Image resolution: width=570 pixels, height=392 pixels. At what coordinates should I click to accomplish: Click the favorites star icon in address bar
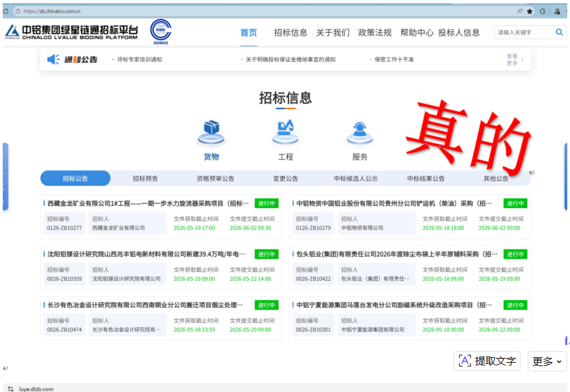pyautogui.click(x=530, y=12)
